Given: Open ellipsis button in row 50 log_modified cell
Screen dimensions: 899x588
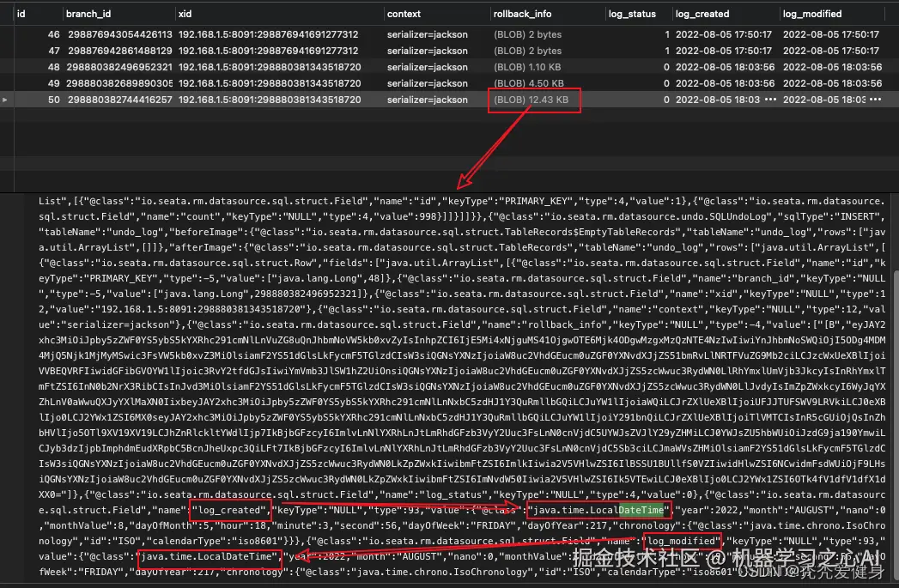Looking at the screenshot, I should coord(875,100).
